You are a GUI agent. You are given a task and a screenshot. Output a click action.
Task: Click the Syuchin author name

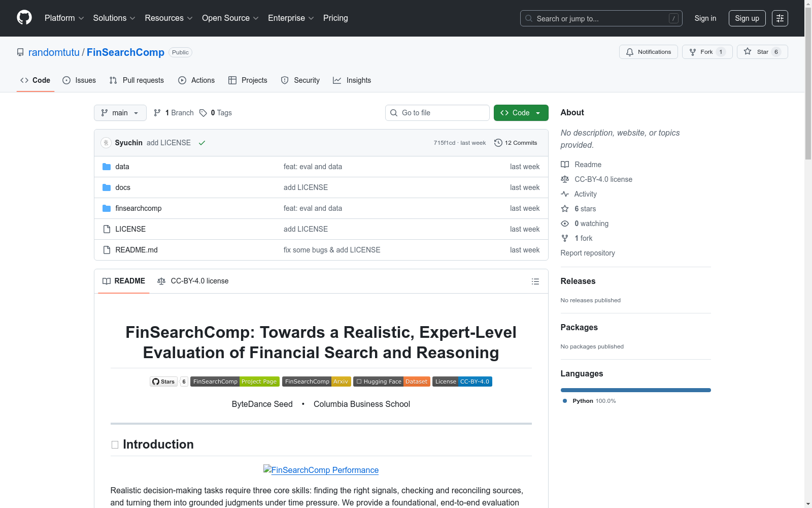coord(129,143)
